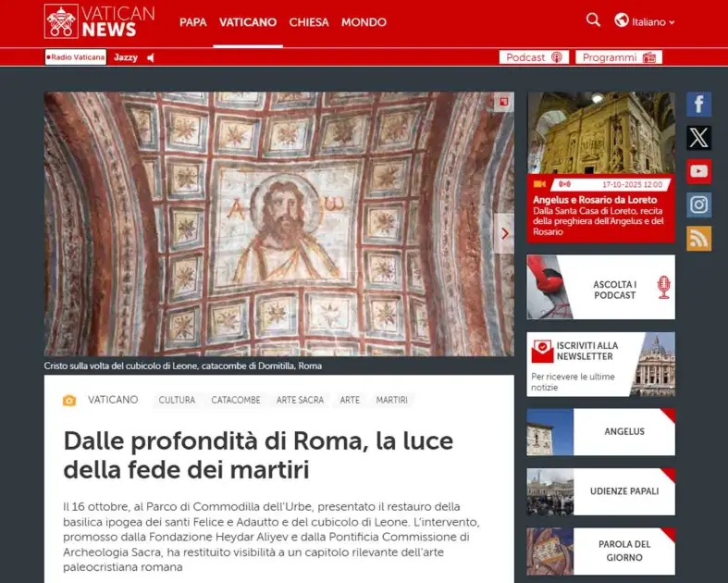Viewport: 728px width, 583px height.
Task: Click the Vatican News logo
Action: click(99, 21)
